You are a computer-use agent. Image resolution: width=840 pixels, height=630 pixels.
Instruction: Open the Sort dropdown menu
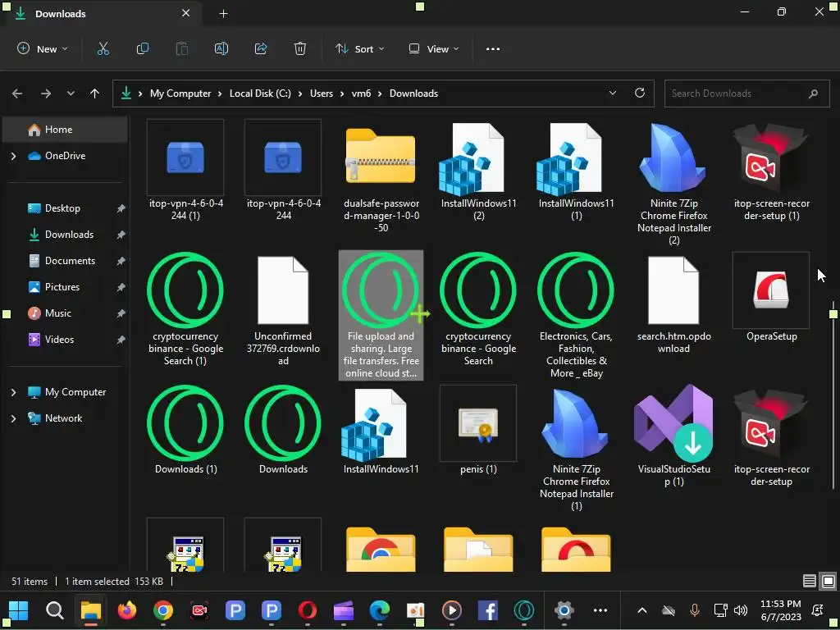359,48
